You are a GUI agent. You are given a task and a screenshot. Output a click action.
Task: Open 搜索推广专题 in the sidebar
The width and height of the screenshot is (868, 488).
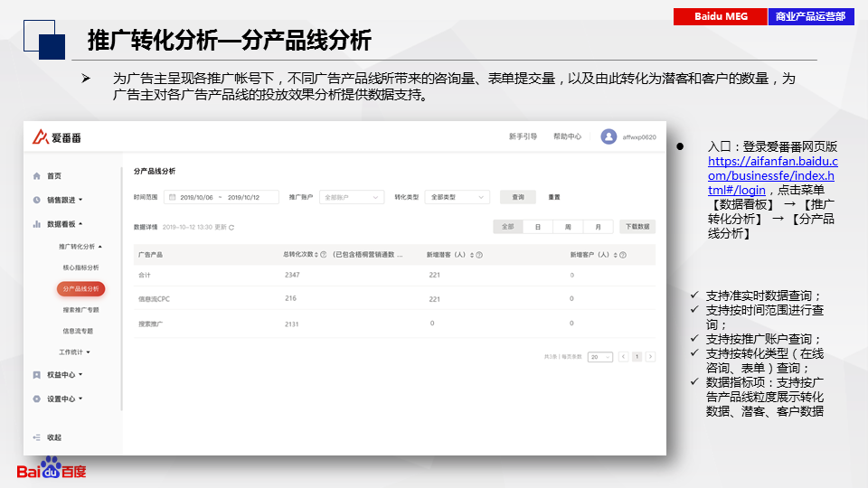coord(81,310)
